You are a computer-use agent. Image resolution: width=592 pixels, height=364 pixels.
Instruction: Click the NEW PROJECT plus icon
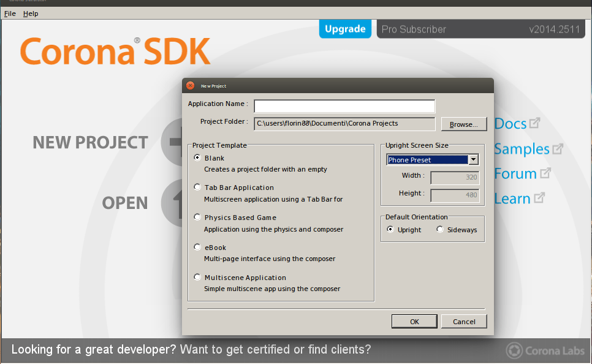[x=172, y=142]
